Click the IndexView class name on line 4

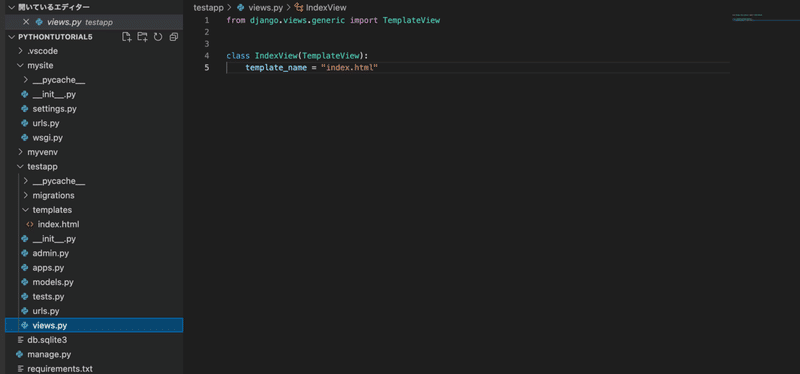[x=277, y=56]
